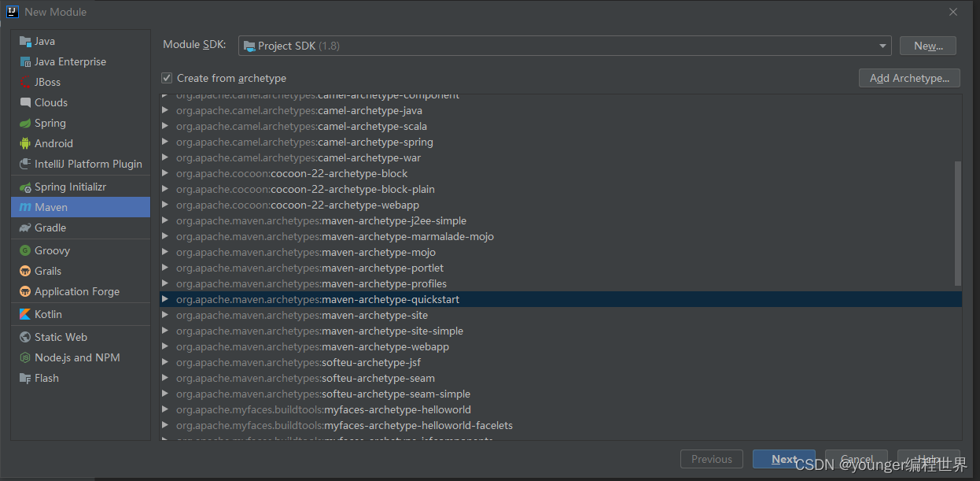Click the New... SDK button

(928, 46)
